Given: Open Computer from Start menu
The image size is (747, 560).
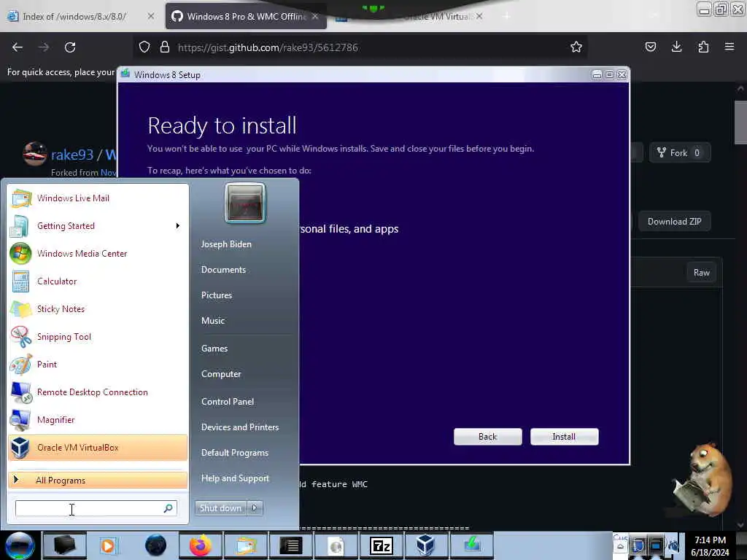Looking at the screenshot, I should coord(221,374).
